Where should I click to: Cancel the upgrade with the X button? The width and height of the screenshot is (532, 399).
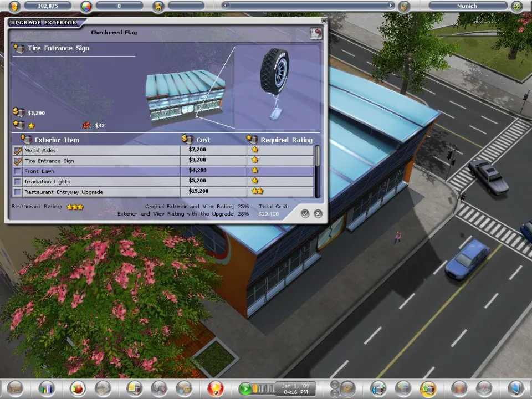(318, 213)
